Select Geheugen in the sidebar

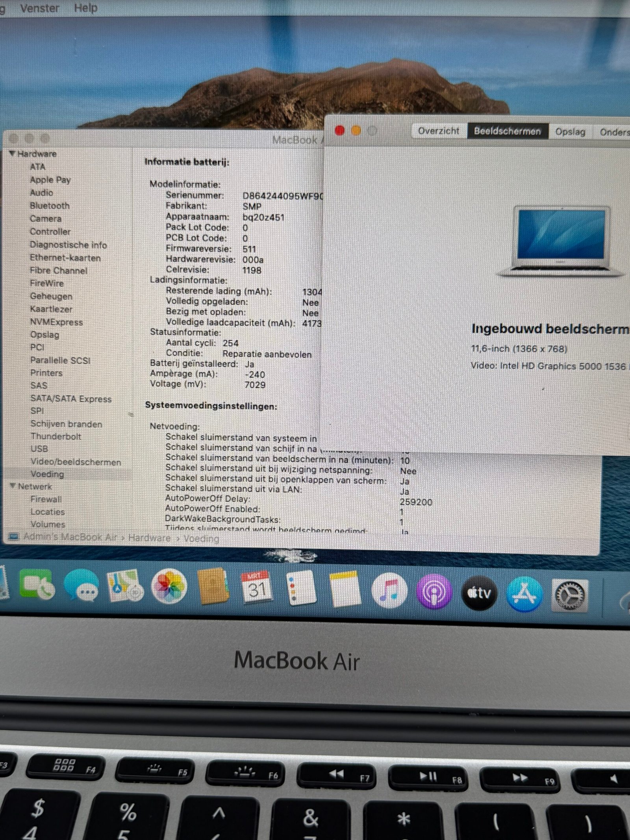(51, 296)
